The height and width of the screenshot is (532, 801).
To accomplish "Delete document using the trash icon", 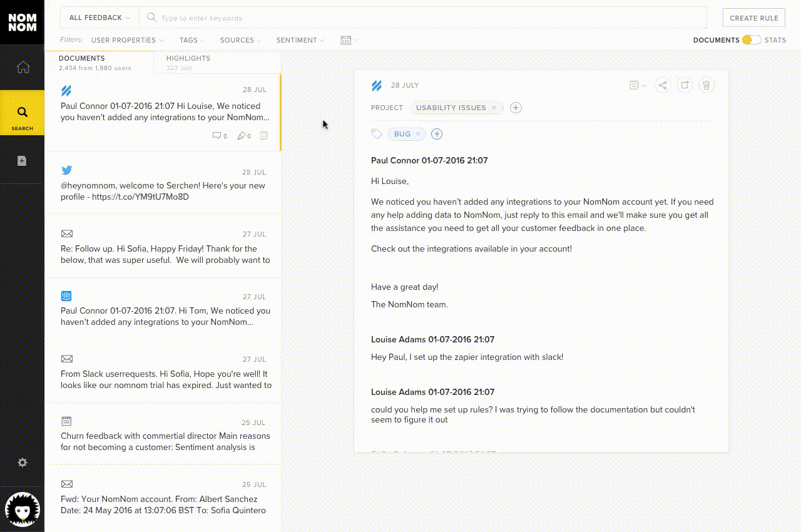I will click(707, 85).
